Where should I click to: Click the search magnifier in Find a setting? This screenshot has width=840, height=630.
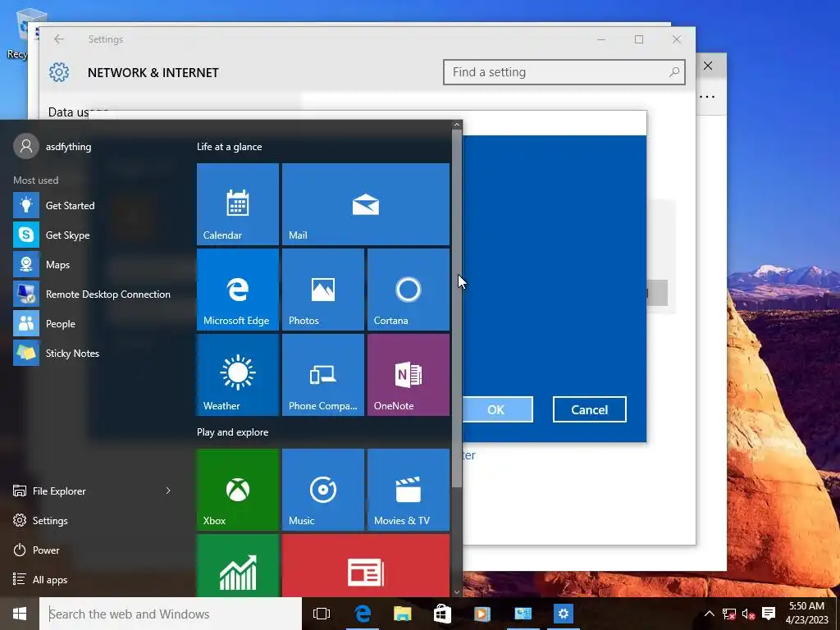(x=674, y=72)
